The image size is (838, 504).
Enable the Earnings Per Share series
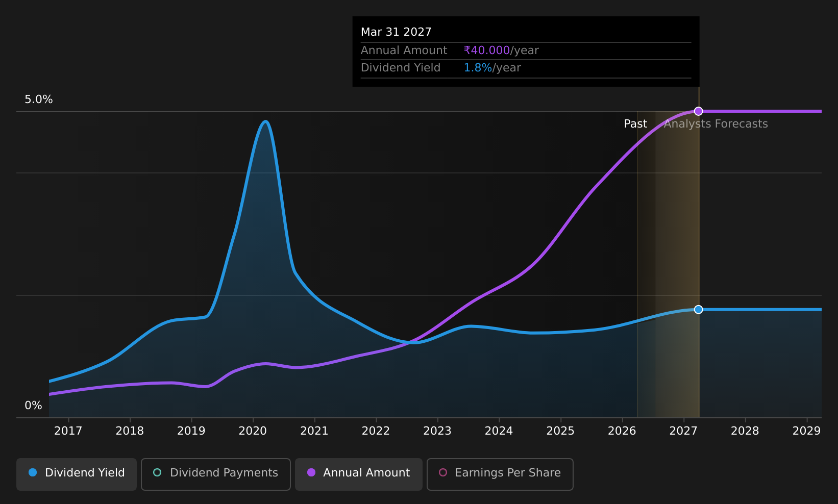coord(500,474)
